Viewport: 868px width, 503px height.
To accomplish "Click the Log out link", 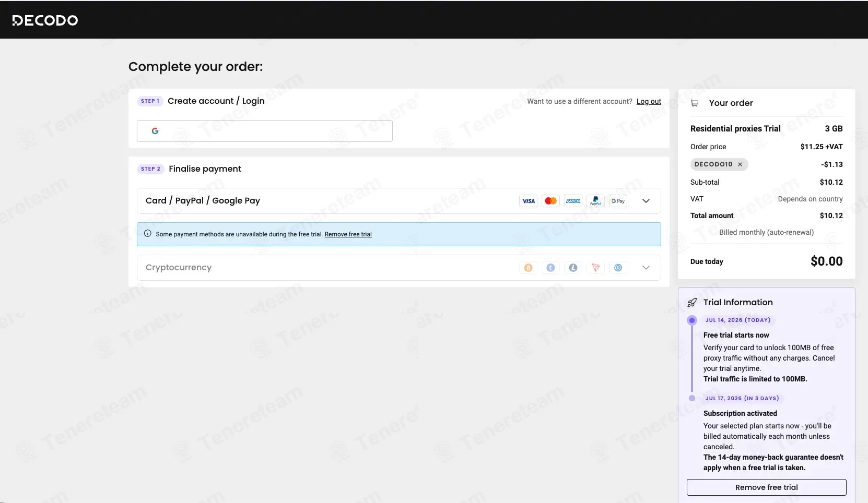I will [649, 101].
